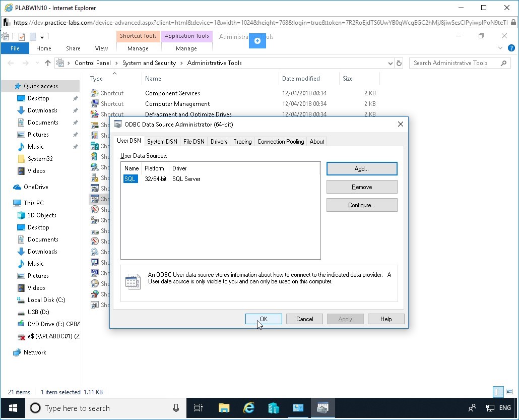Viewport: 519px width, 420px height.
Task: Select the SQL data source entry
Action: pos(131,179)
